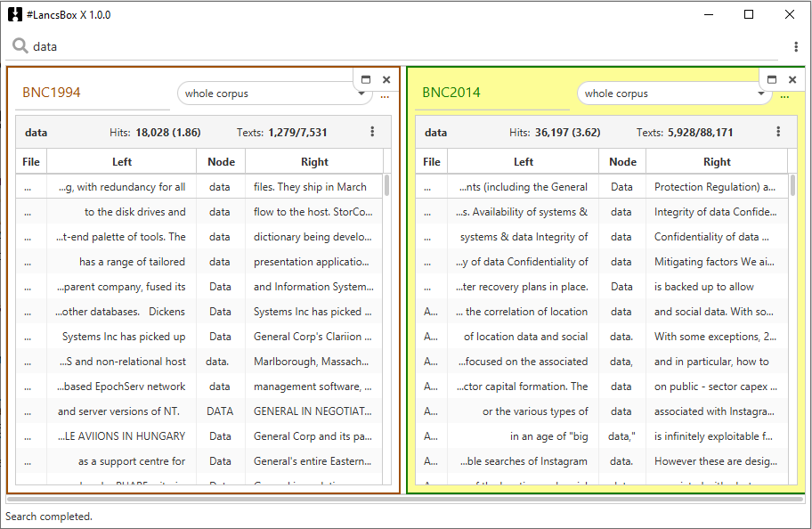The height and width of the screenshot is (529, 812).
Task: Close the BNC2014 panel
Action: pos(792,79)
